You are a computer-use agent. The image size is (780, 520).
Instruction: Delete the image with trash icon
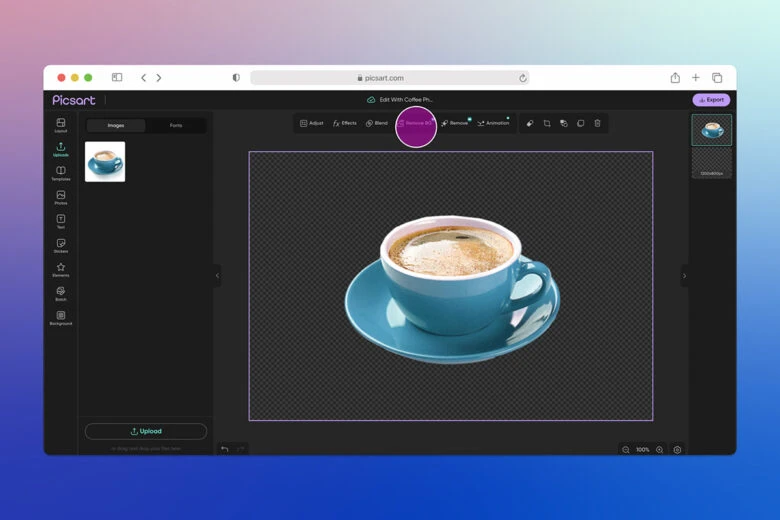(x=598, y=123)
